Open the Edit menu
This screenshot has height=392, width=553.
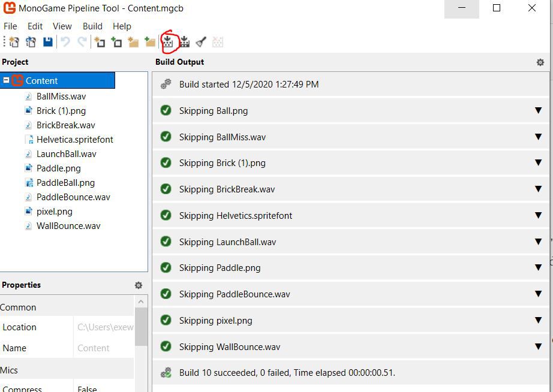35,26
